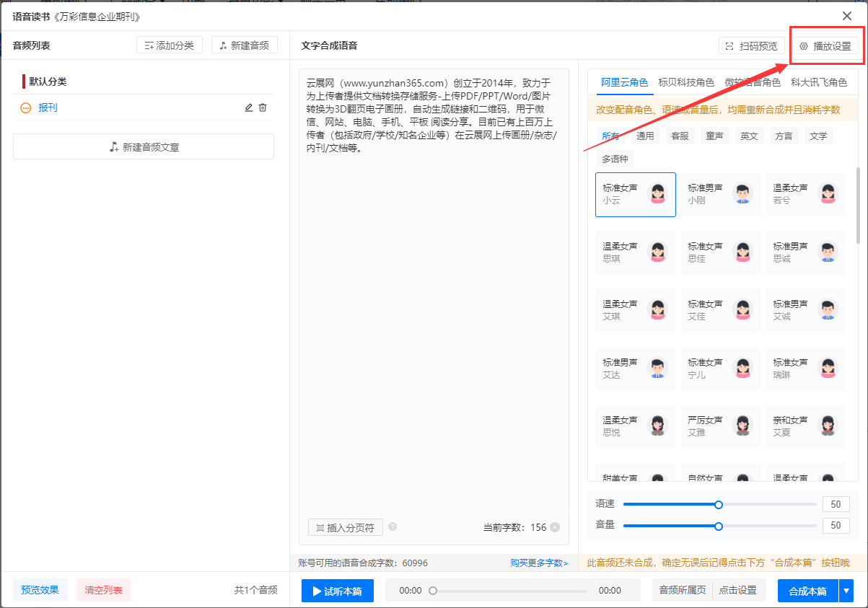The image size is (868, 608).
Task: Clear text using icon beside 当前字数
Action: click(555, 527)
